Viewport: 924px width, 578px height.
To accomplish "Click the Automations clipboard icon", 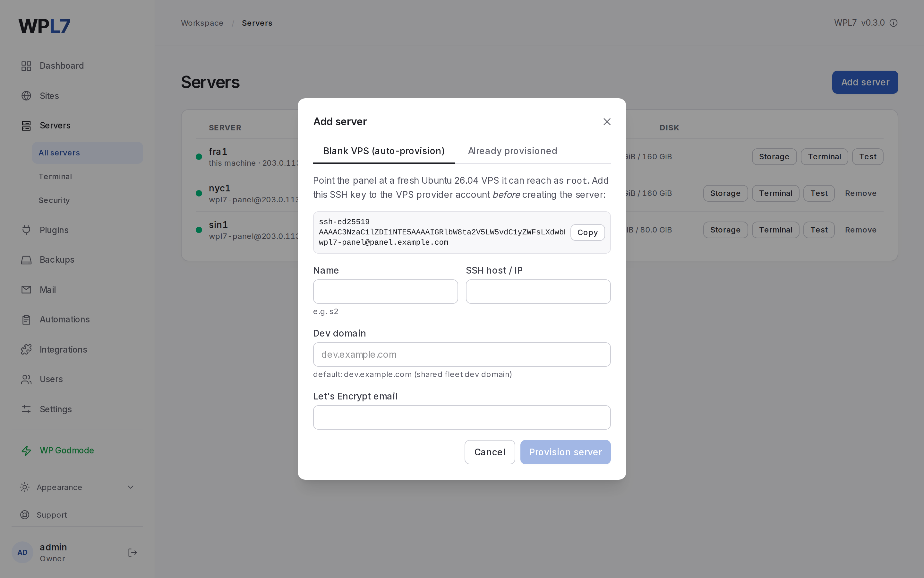I will pyautogui.click(x=26, y=320).
